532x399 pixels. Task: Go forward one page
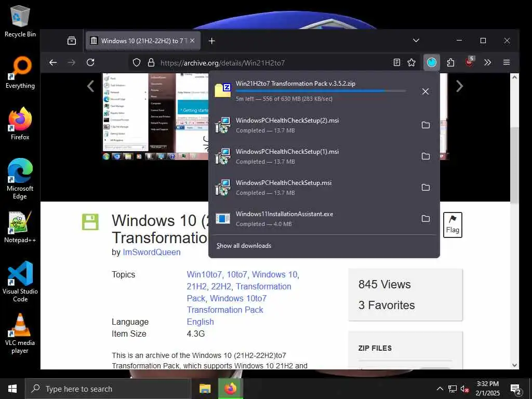click(x=72, y=62)
